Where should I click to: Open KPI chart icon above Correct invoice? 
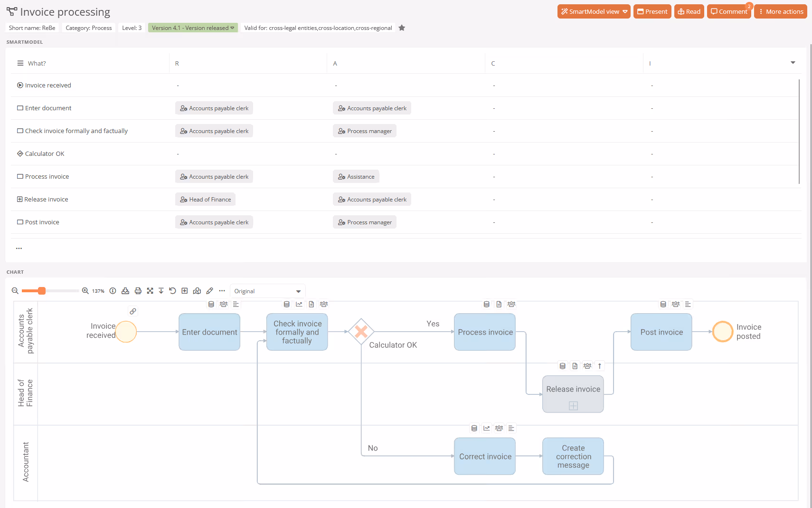point(487,428)
